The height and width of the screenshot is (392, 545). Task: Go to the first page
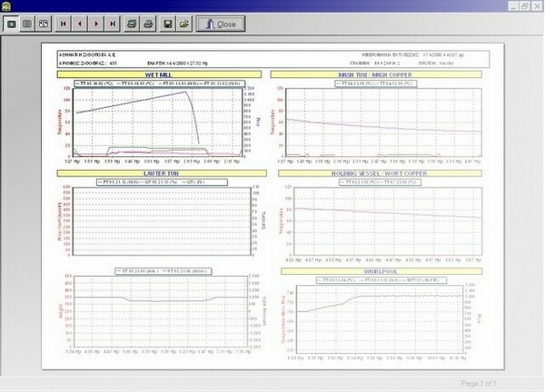click(64, 22)
